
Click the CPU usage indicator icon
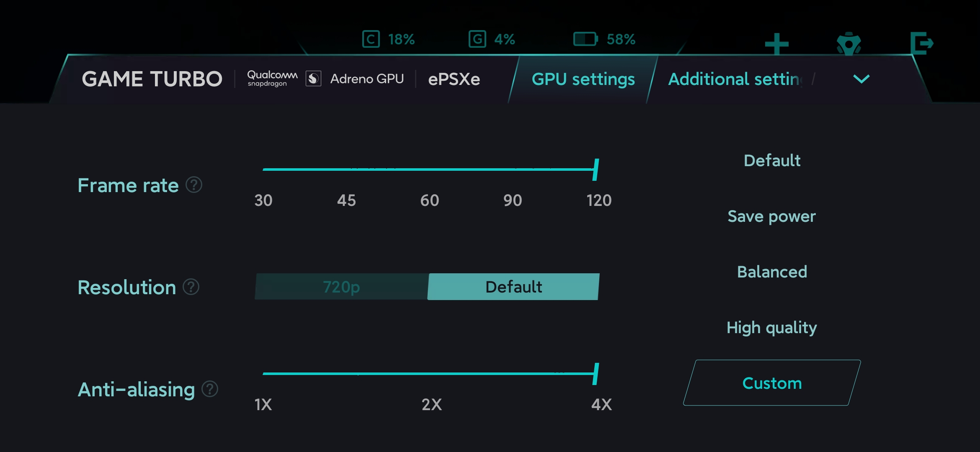371,39
